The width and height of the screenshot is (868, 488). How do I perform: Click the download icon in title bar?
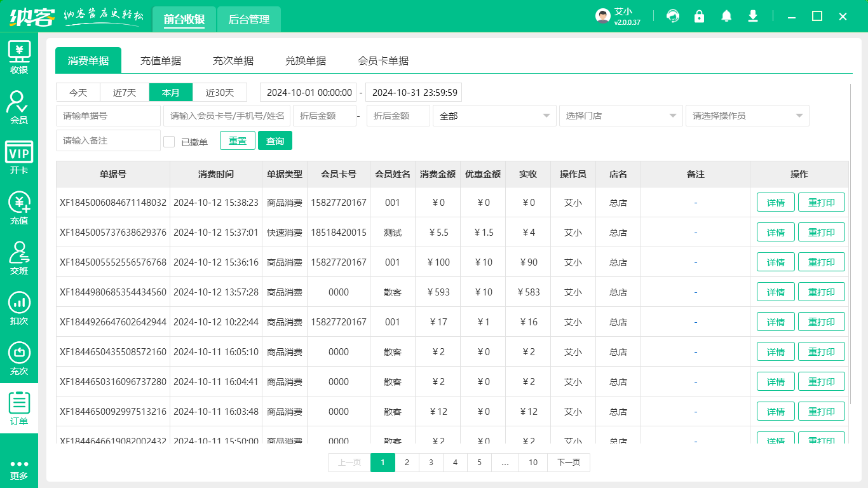(x=753, y=16)
